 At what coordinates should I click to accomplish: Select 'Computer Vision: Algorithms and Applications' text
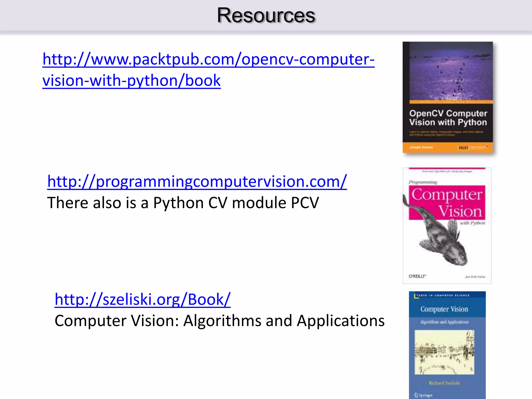coord(220,321)
